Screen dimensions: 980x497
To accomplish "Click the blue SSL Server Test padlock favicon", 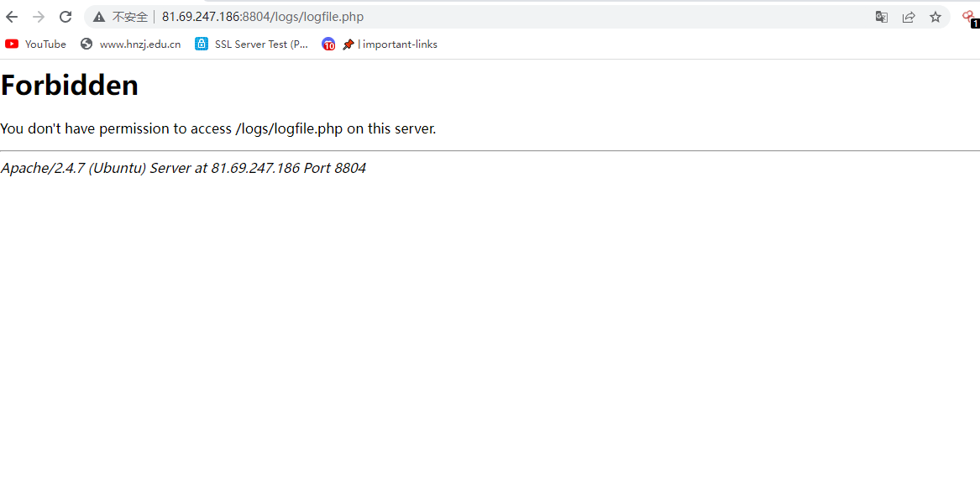I will 202,44.
